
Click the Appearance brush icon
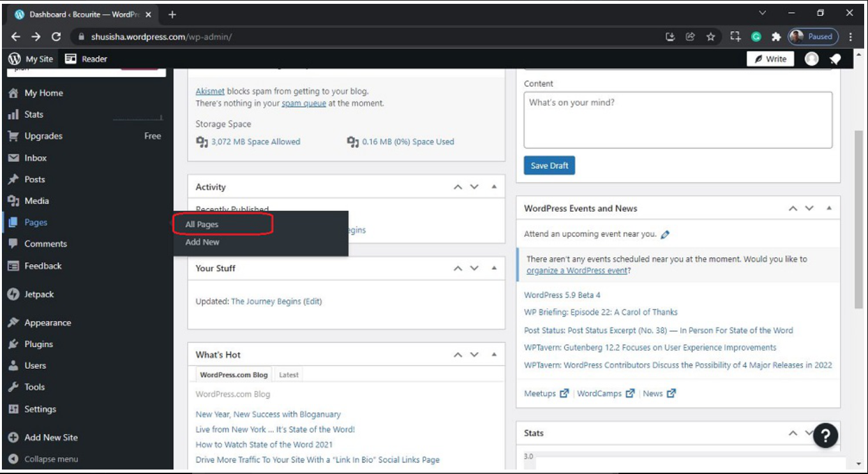13,323
